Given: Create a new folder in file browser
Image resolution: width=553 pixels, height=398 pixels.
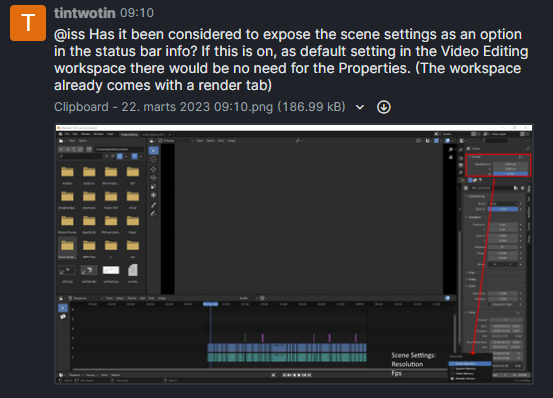Looking at the screenshot, I should [89, 149].
